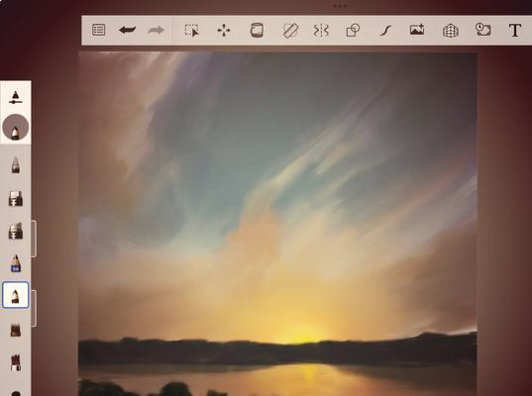The image size is (532, 396).
Task: Redo with the grayed arrow
Action: tap(157, 30)
